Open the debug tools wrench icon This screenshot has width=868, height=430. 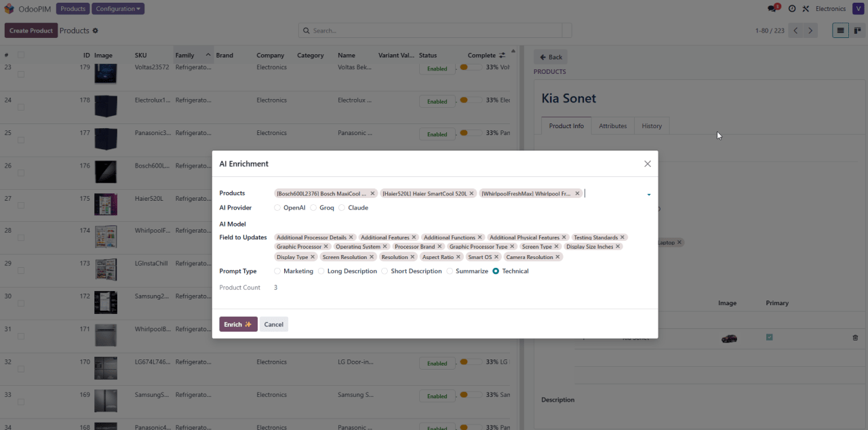coord(806,9)
